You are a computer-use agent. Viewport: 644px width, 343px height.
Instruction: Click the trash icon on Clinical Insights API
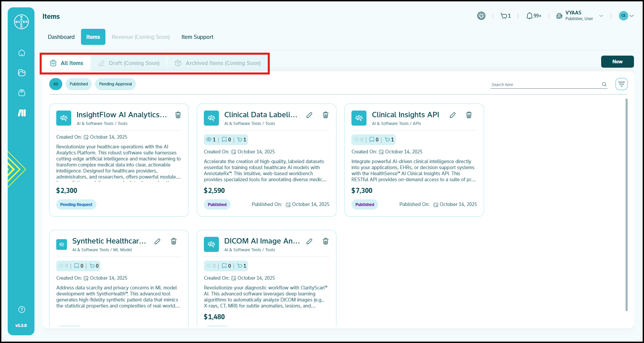click(469, 115)
